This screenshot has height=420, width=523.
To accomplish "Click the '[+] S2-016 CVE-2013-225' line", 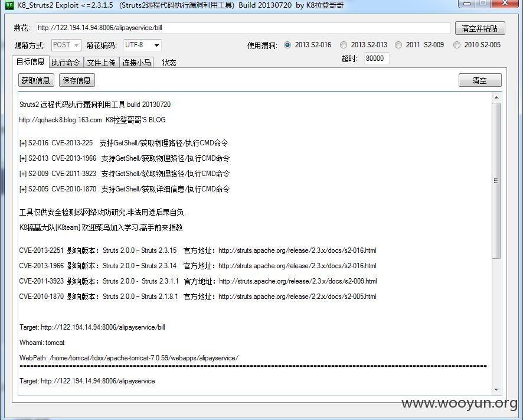I will click(x=124, y=143).
